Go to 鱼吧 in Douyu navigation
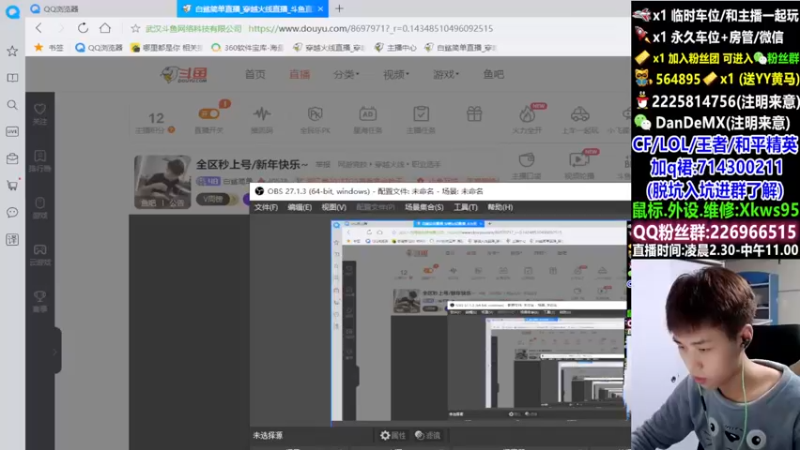The height and width of the screenshot is (450, 800). click(x=493, y=74)
